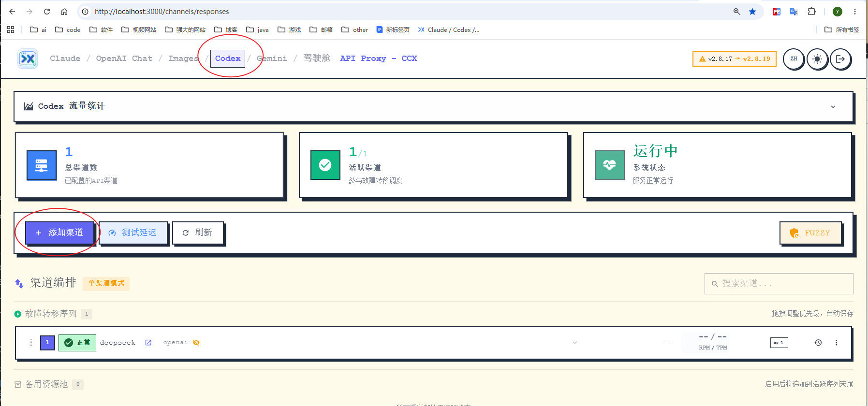Screen dimensions: 868x406
Task: Open the browser extensions puzzle icon
Action: [x=812, y=12]
